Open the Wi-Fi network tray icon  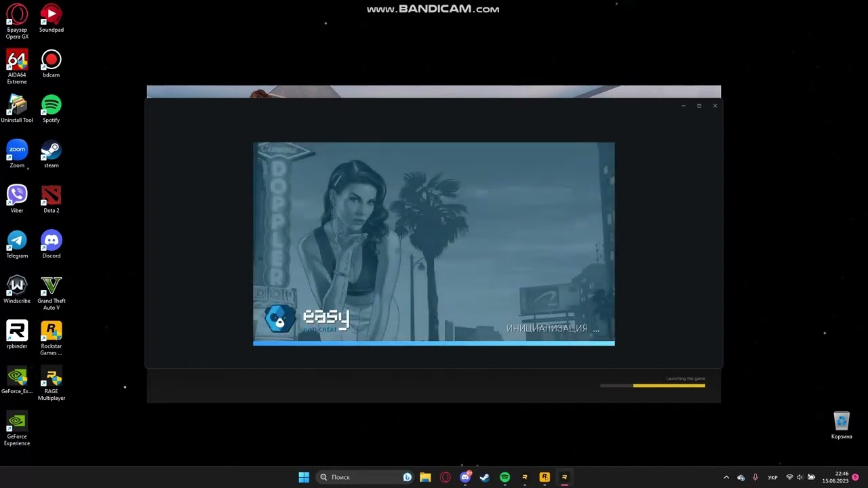click(789, 477)
